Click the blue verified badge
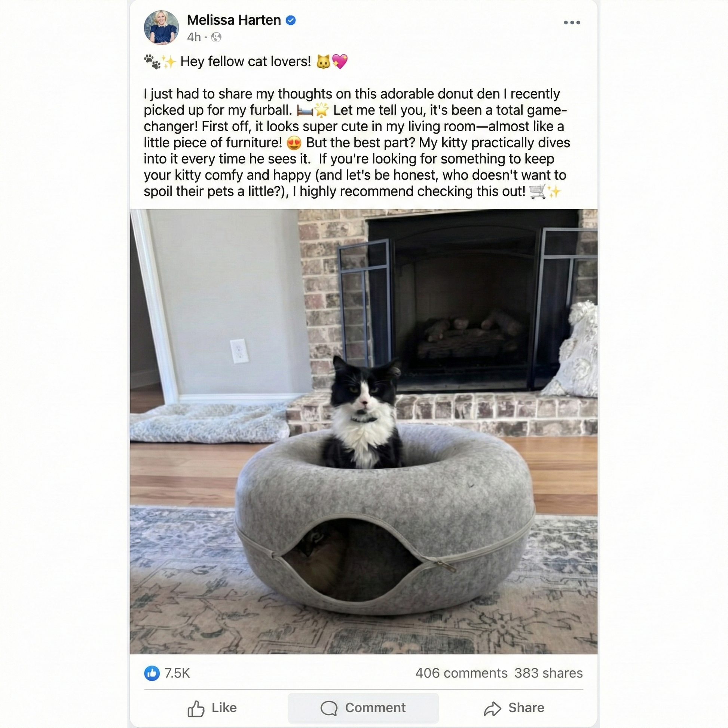Image resolution: width=728 pixels, height=728 pixels. click(x=291, y=20)
